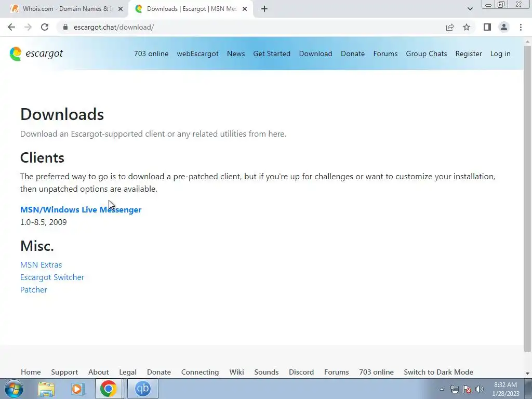Open News in the top navigation

[236, 54]
